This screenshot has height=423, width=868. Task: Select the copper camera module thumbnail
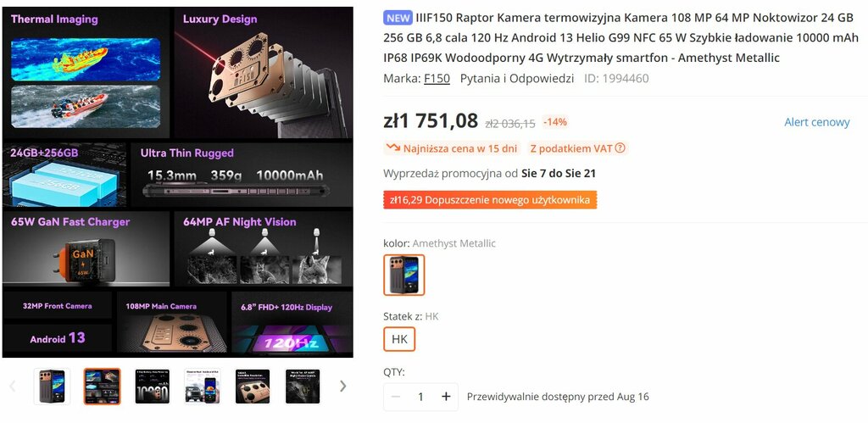[x=253, y=386]
